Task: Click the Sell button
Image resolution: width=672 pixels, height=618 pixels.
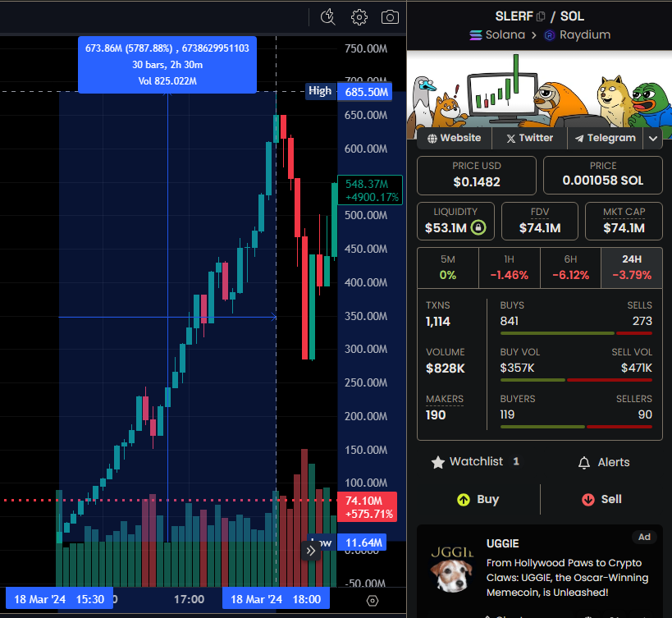Action: pos(601,500)
